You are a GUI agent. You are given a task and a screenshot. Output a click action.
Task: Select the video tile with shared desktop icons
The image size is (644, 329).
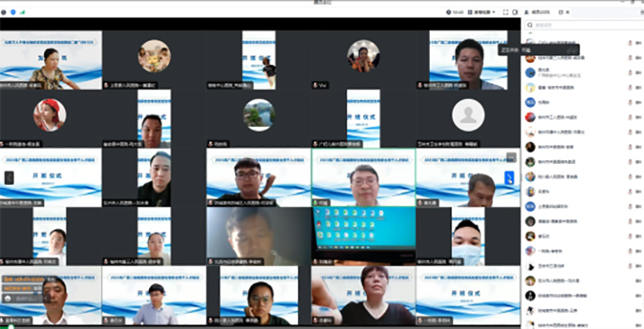pyautogui.click(x=363, y=235)
